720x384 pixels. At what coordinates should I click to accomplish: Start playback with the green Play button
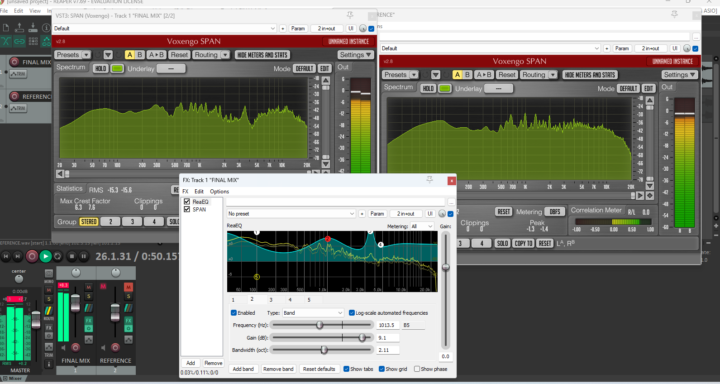click(x=45, y=256)
